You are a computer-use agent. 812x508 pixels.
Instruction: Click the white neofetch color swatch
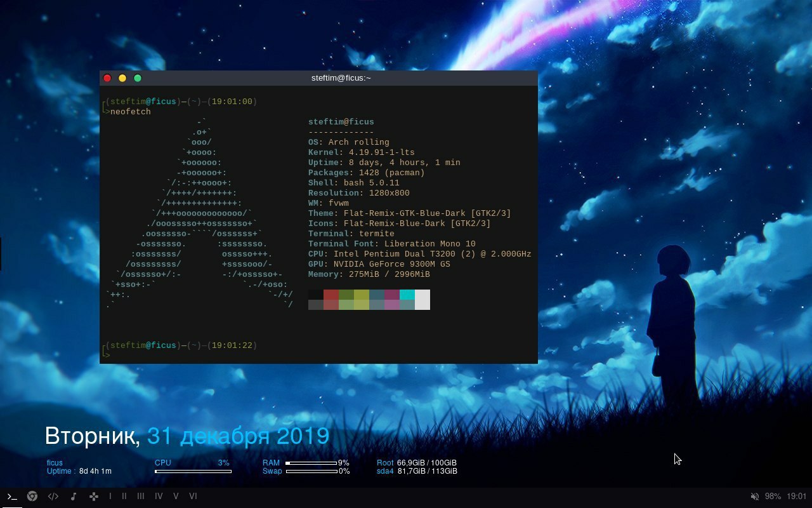(x=422, y=300)
